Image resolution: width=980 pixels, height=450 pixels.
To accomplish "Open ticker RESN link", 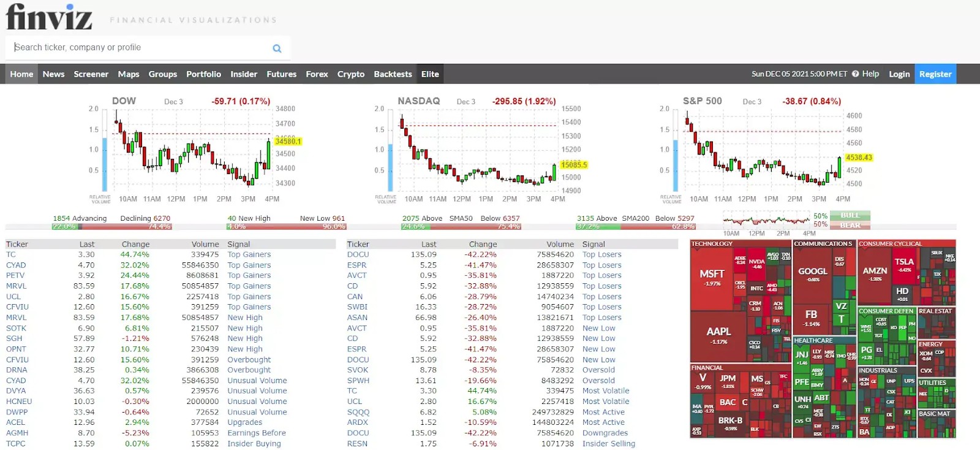I will (x=357, y=443).
